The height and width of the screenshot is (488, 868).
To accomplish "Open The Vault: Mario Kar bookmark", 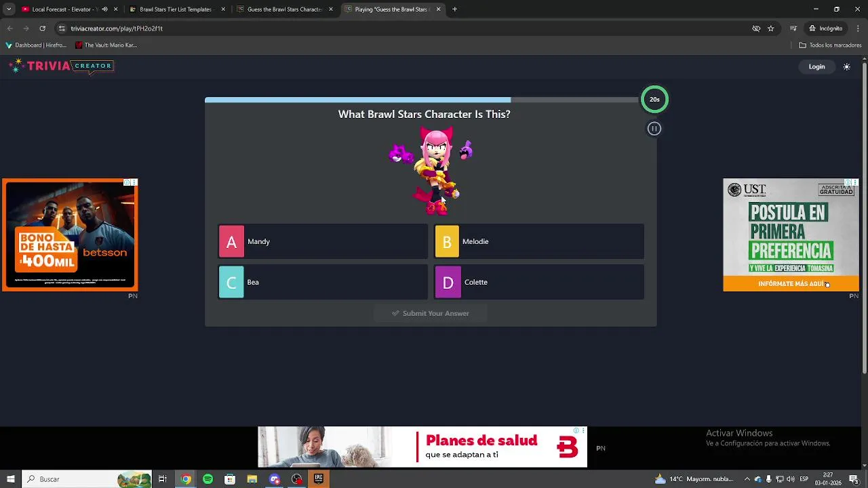I will point(106,45).
